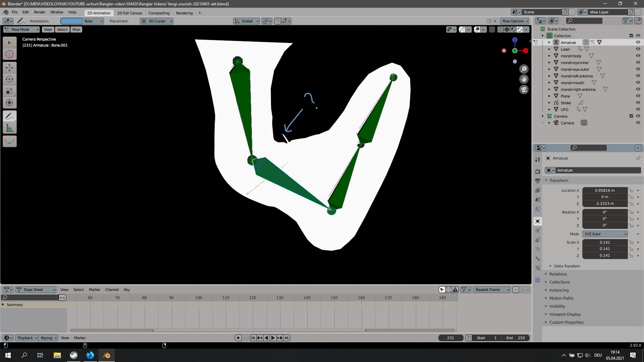Open the Render menu
The image size is (644, 362).
point(40,12)
